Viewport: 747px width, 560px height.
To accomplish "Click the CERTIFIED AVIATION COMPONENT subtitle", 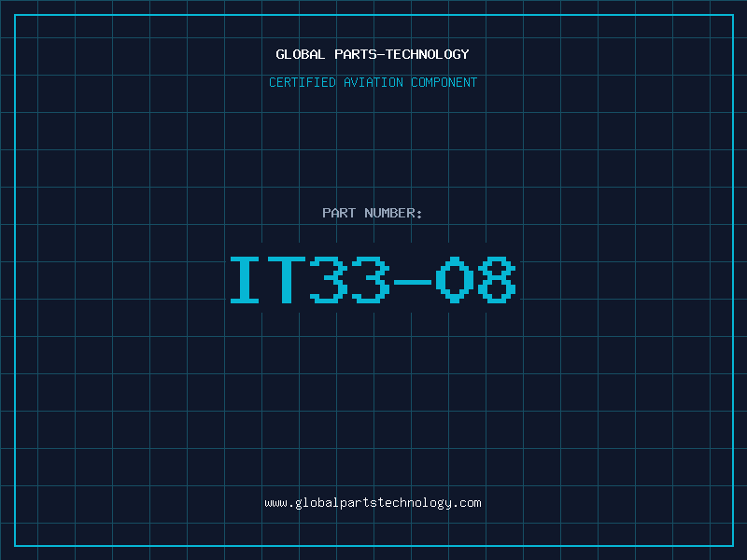I will (373, 82).
